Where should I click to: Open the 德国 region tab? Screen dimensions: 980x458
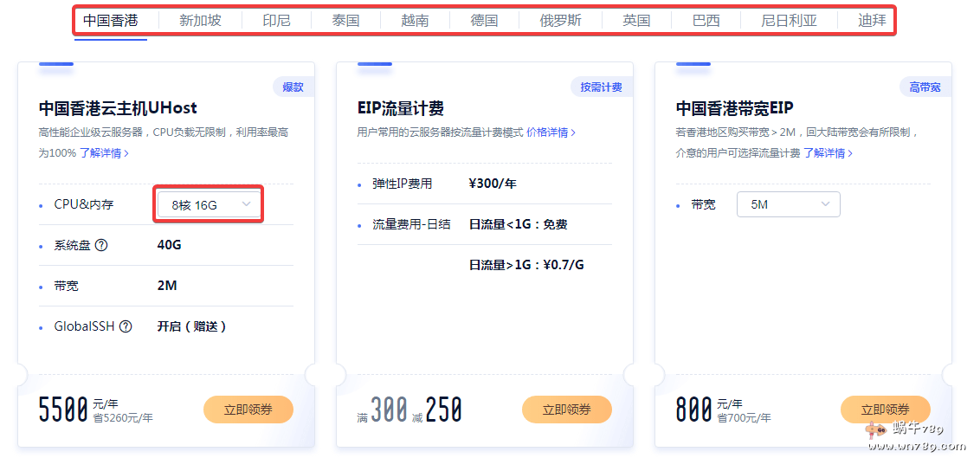pos(485,21)
